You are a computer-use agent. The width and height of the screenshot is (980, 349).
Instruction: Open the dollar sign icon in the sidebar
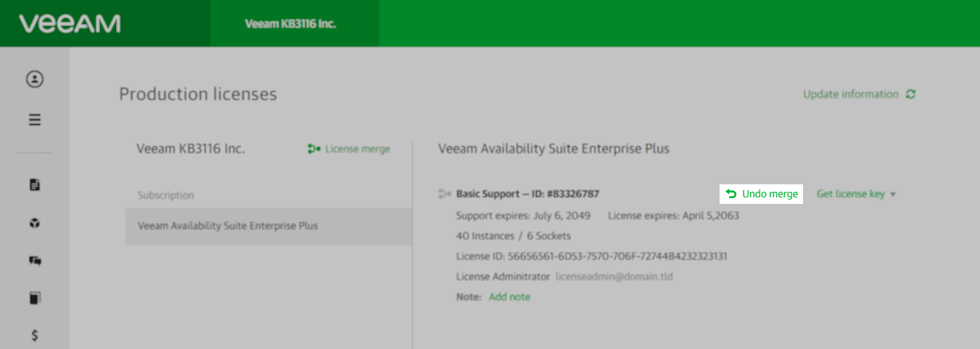(35, 335)
